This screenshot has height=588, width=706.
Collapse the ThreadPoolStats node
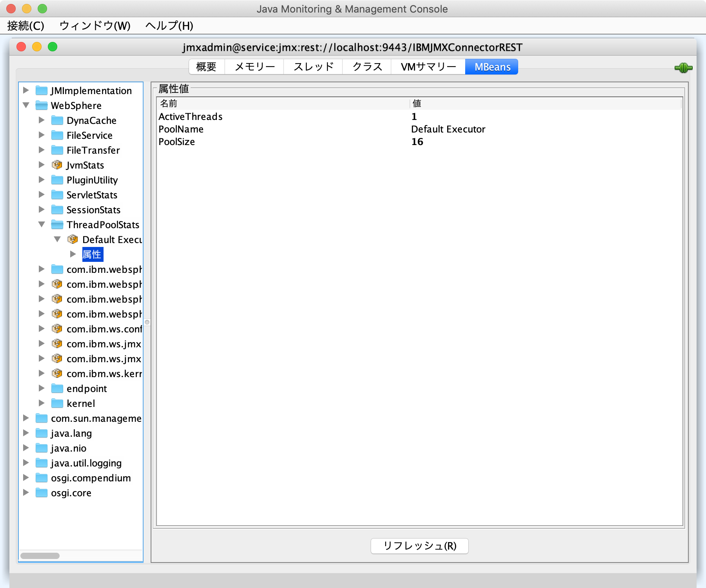[x=42, y=224]
